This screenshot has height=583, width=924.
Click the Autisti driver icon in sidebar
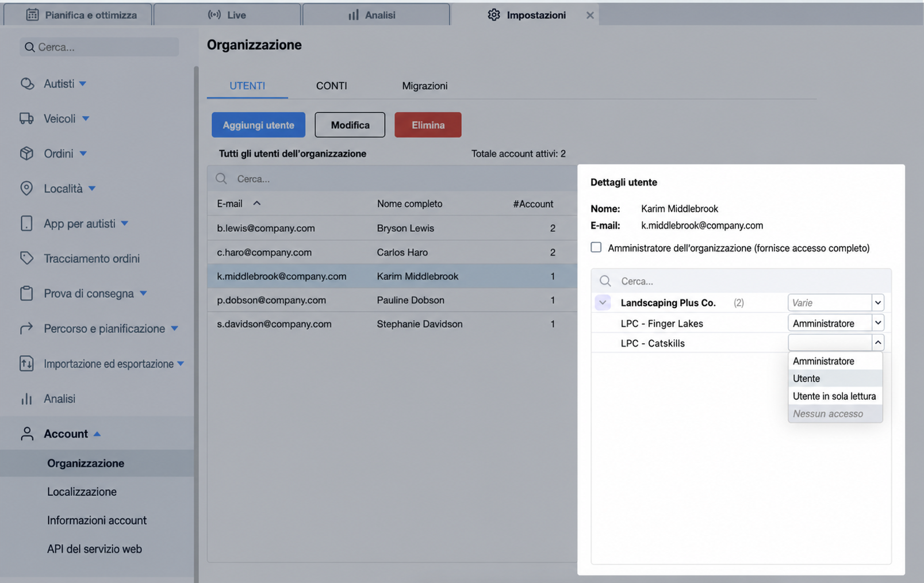[x=26, y=84]
